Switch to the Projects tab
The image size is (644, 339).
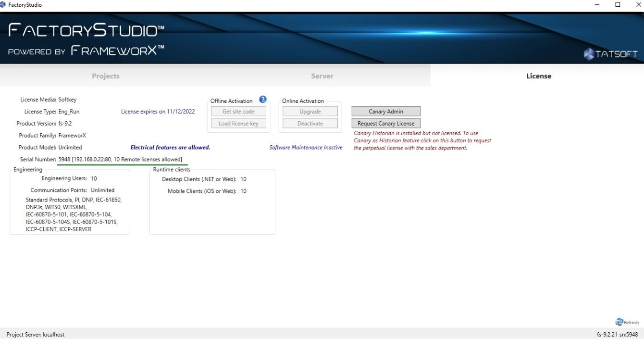point(106,76)
